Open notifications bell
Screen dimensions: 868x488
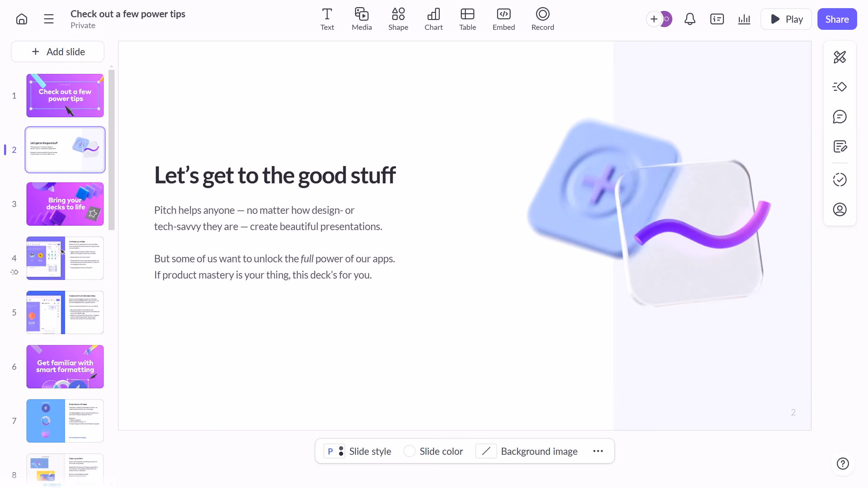(690, 19)
